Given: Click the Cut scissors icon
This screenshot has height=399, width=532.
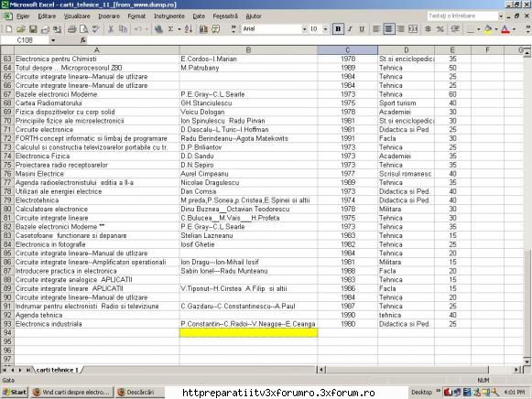Looking at the screenshot, I should coord(111,29).
